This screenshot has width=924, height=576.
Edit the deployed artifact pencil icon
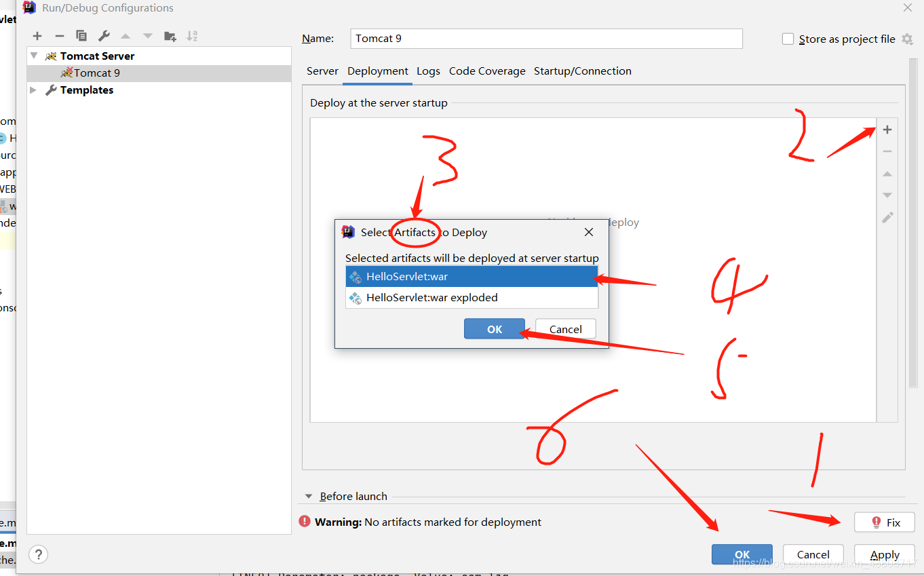[x=887, y=218]
